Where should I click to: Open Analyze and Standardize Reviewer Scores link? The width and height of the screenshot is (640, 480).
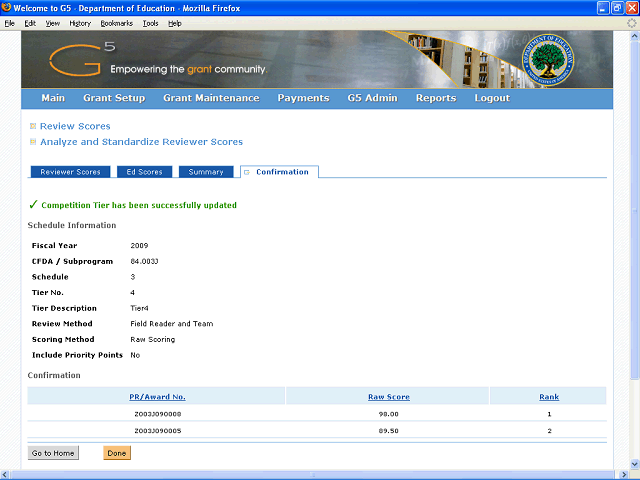tap(141, 142)
